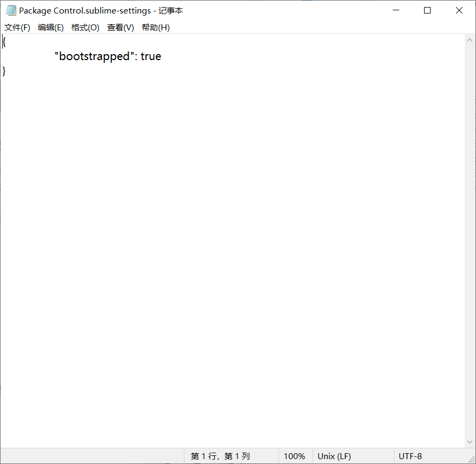Viewport: 476px width, 464px height.
Task: Click the Unix (LF) status entry
Action: (x=334, y=456)
